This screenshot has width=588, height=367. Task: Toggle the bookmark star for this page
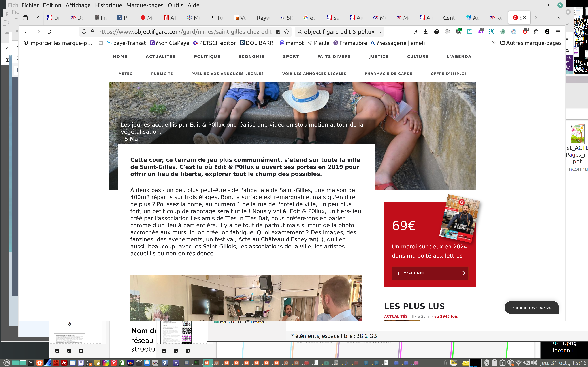(x=287, y=32)
